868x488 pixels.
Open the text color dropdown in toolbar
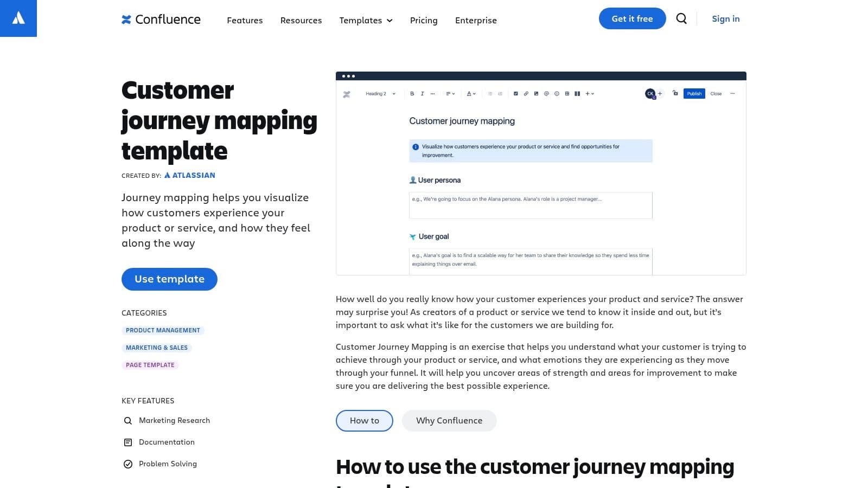pyautogui.click(x=471, y=94)
